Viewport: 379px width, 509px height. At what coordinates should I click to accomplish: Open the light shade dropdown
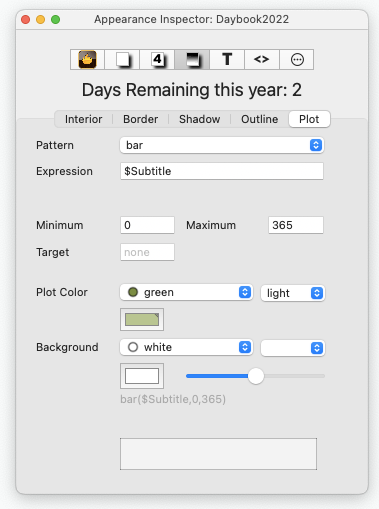[x=293, y=293]
